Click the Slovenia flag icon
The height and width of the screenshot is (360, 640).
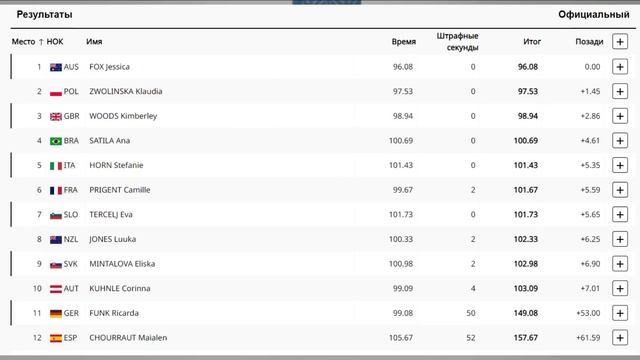tap(56, 215)
